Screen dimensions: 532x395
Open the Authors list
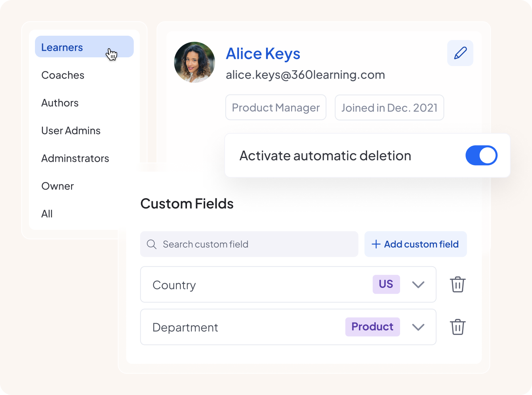click(60, 103)
